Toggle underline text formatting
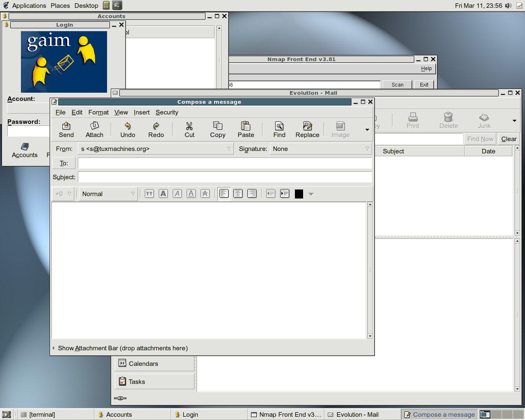This screenshot has width=525, height=420. click(191, 194)
